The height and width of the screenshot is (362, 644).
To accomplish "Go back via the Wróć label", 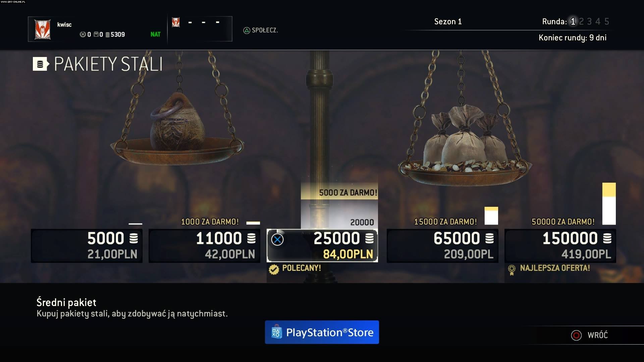I will pyautogui.click(x=597, y=335).
